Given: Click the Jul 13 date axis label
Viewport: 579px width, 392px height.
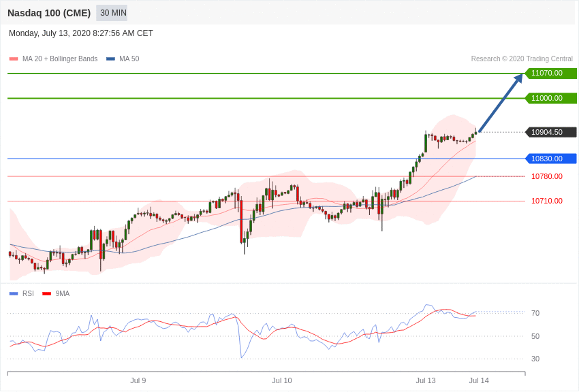Looking at the screenshot, I should tap(426, 380).
